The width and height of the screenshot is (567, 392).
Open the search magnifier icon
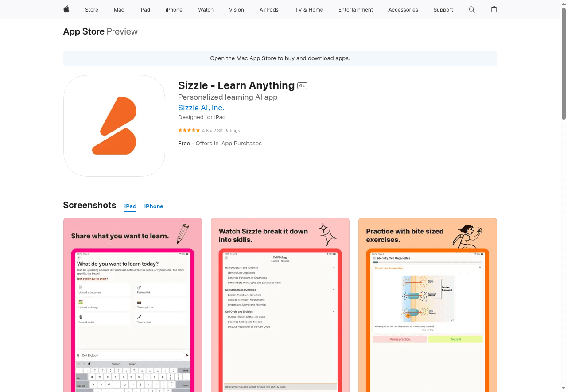click(x=472, y=9)
